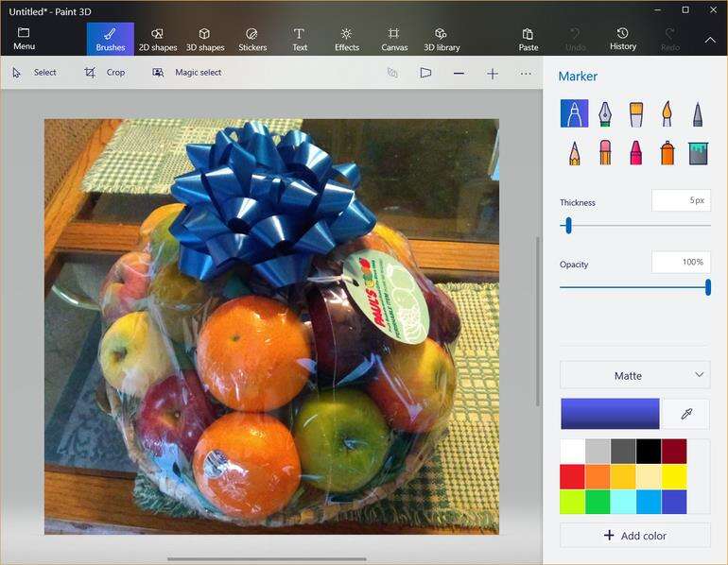Select the gold color swatch
The height and width of the screenshot is (565, 728).
(623, 477)
